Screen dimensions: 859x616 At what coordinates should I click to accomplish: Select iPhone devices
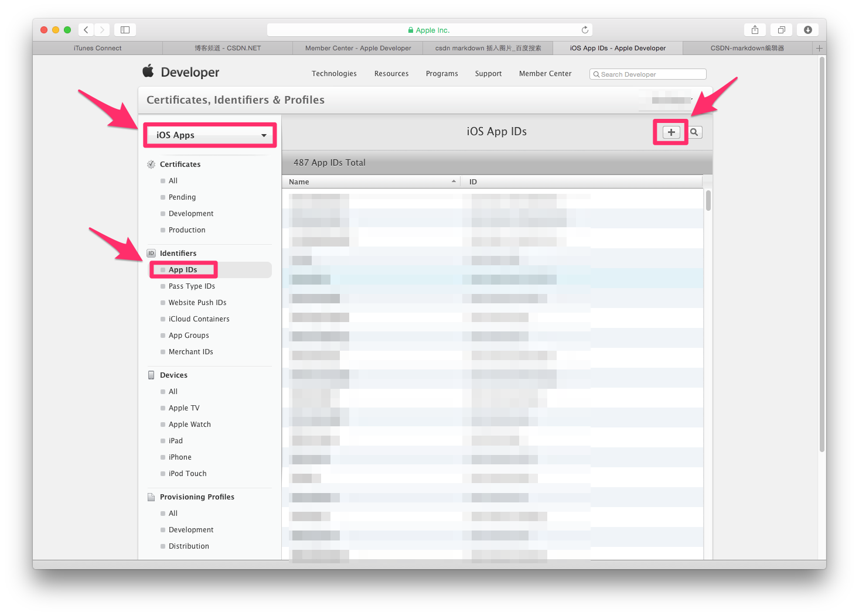[180, 457]
